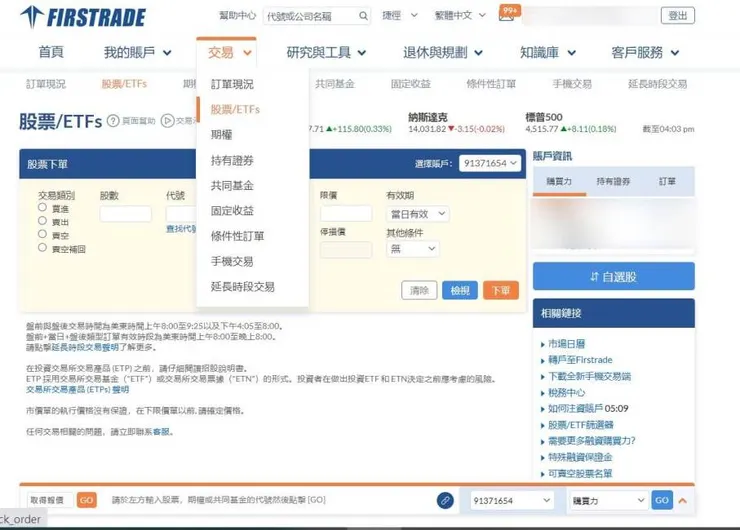740x530 pixels.
Task: Click the 客服 customer service link
Action: tap(161, 432)
